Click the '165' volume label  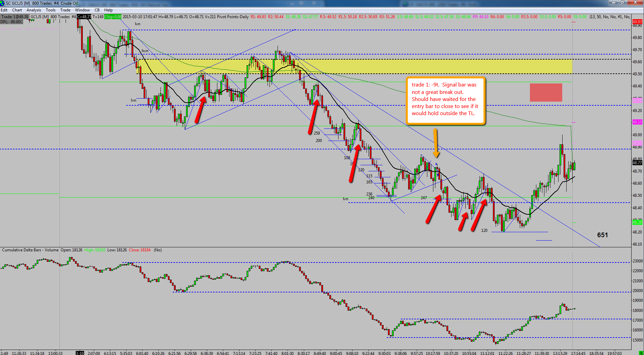369,182
